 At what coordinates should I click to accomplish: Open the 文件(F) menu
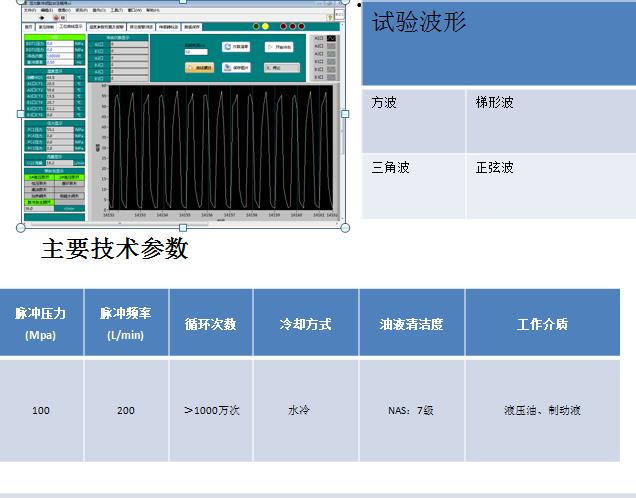point(29,11)
